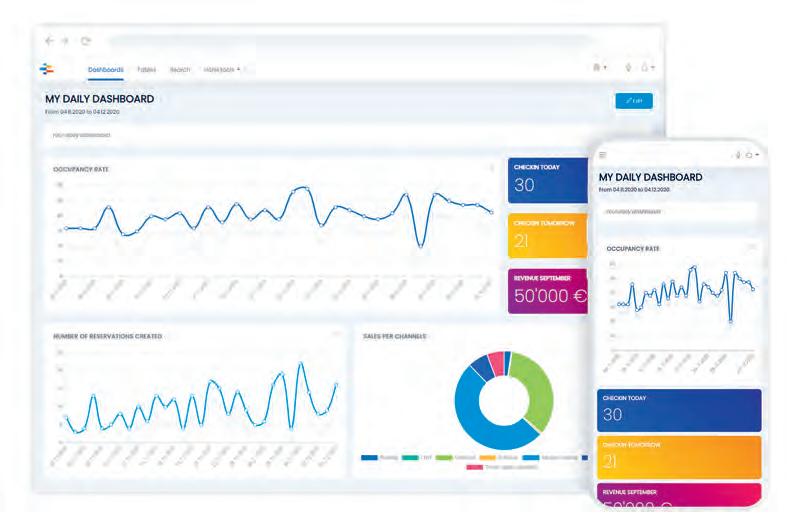Click the browser forward arrow
The width and height of the screenshot is (793, 525).
click(65, 41)
